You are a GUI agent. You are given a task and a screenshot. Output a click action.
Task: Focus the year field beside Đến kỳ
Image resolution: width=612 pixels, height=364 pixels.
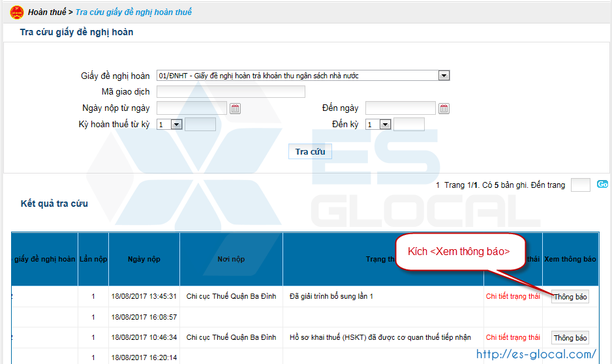(x=409, y=125)
